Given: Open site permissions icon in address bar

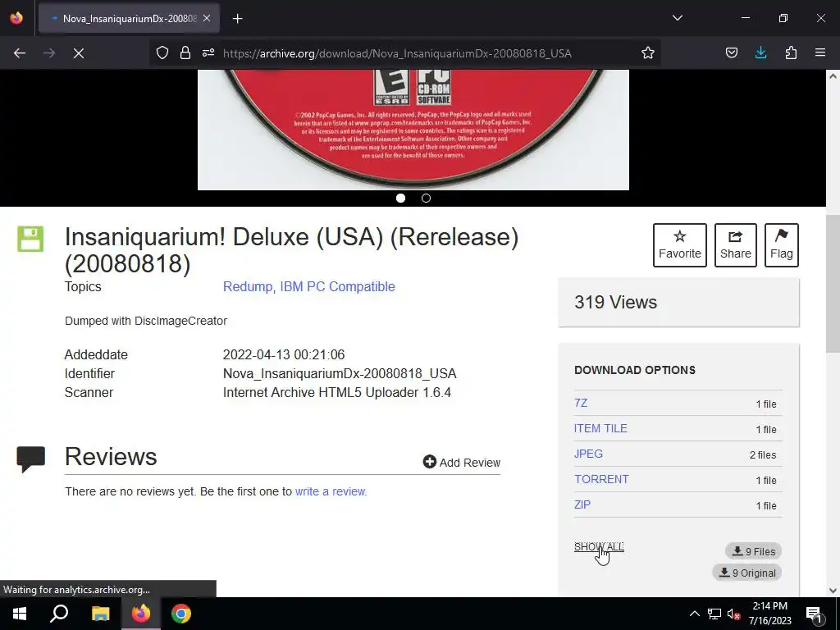Looking at the screenshot, I should pos(208,53).
